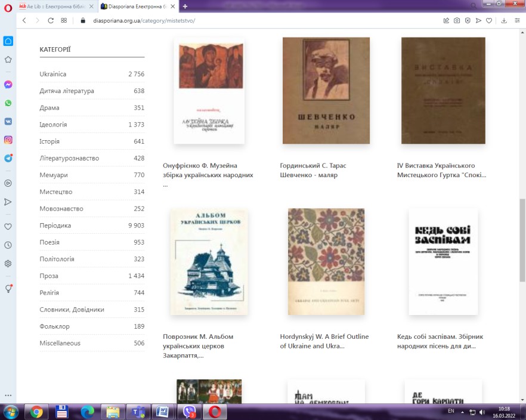The width and height of the screenshot is (526, 420).
Task: Open Speed Dial grid button
Action: pos(64,20)
